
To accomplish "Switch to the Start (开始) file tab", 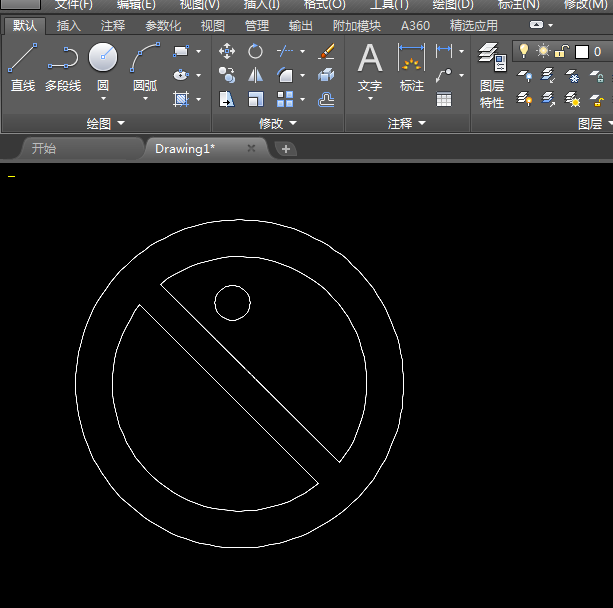I will (x=44, y=148).
